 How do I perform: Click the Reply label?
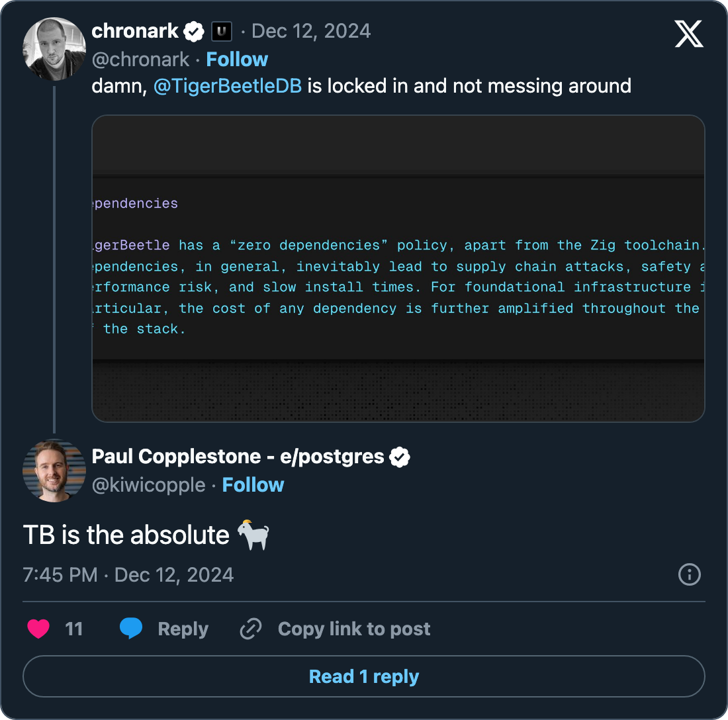[183, 629]
